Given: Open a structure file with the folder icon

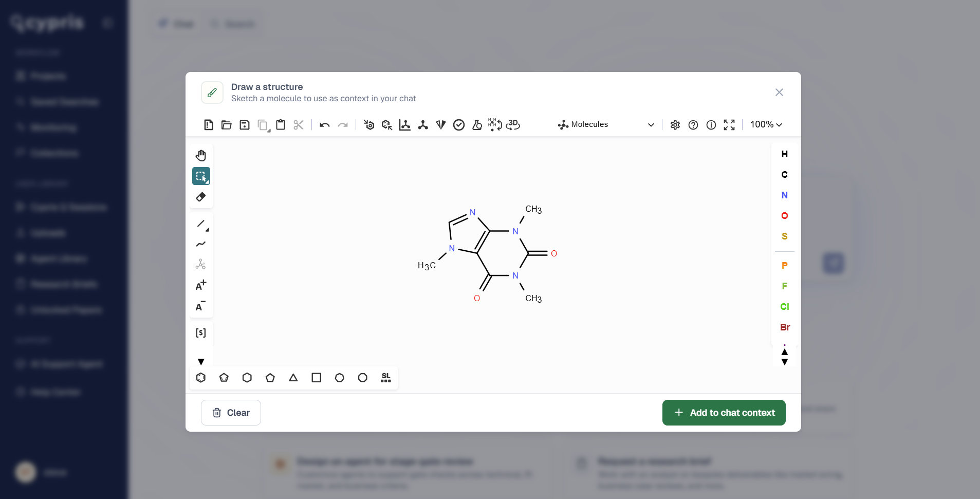Looking at the screenshot, I should coord(226,125).
